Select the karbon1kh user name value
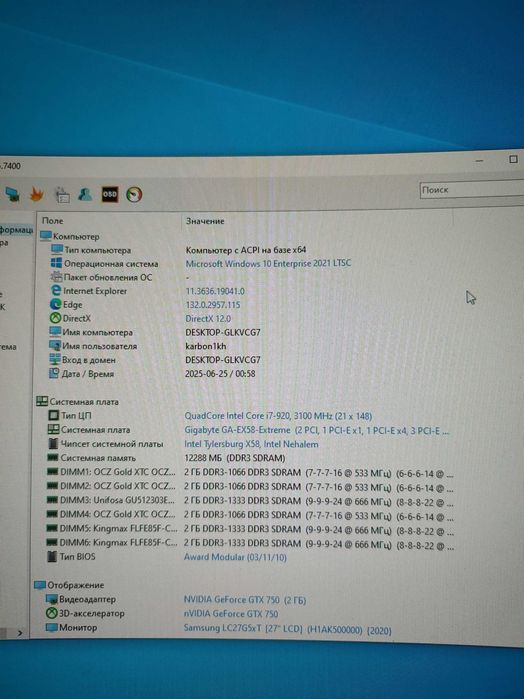The image size is (524, 699). (206, 346)
